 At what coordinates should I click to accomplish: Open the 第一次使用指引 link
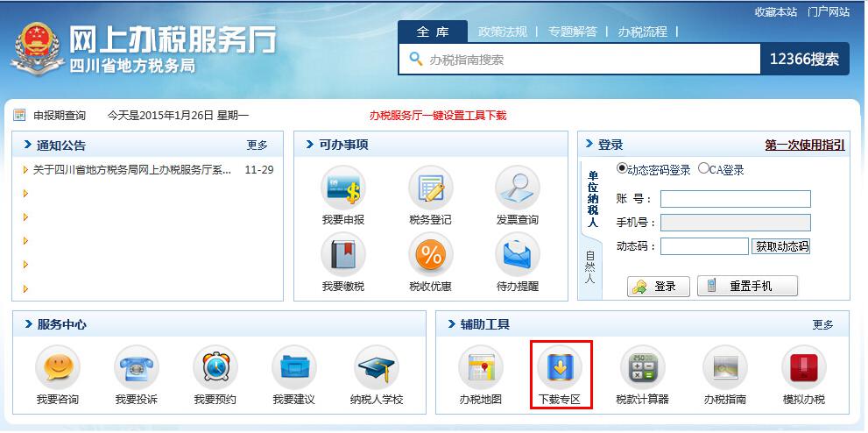[805, 146]
